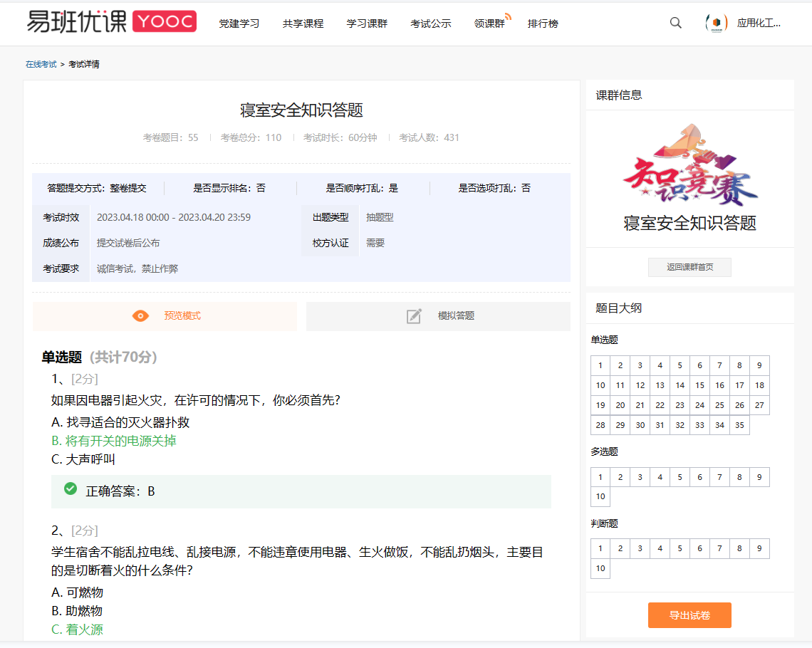Jump to single-choice question 35
This screenshot has width=812, height=648.
pyautogui.click(x=739, y=425)
